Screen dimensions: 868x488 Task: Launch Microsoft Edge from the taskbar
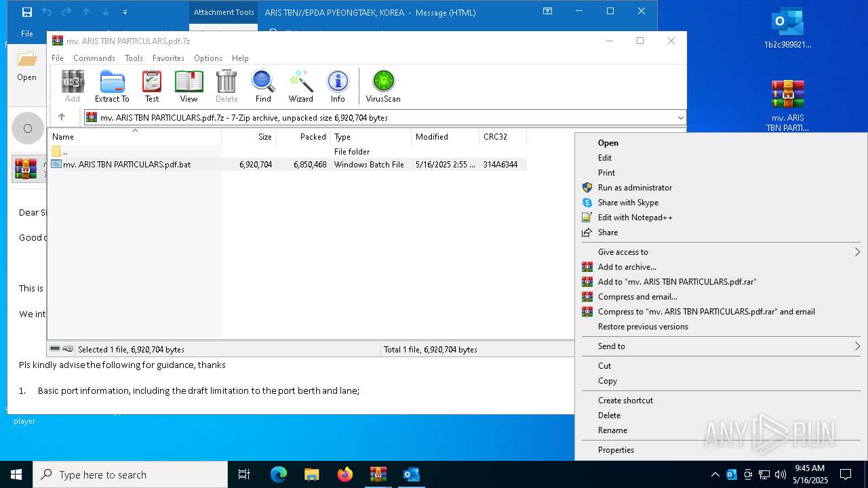[x=279, y=474]
